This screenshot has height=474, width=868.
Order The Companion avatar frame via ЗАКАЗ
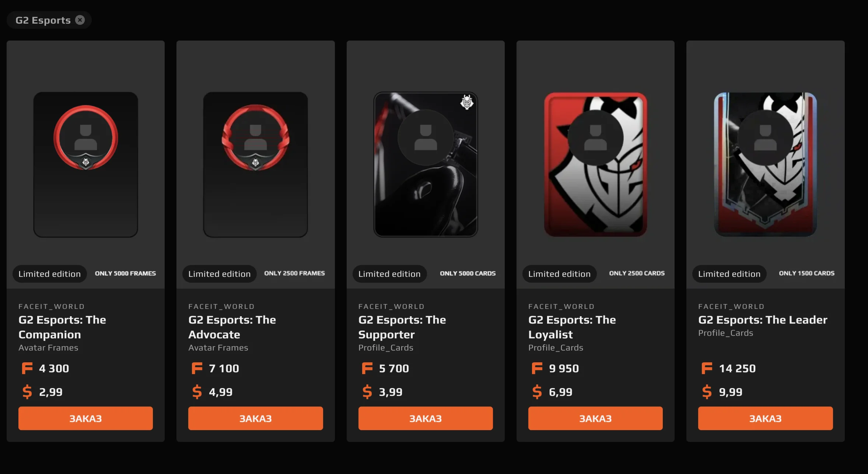pyautogui.click(x=85, y=418)
